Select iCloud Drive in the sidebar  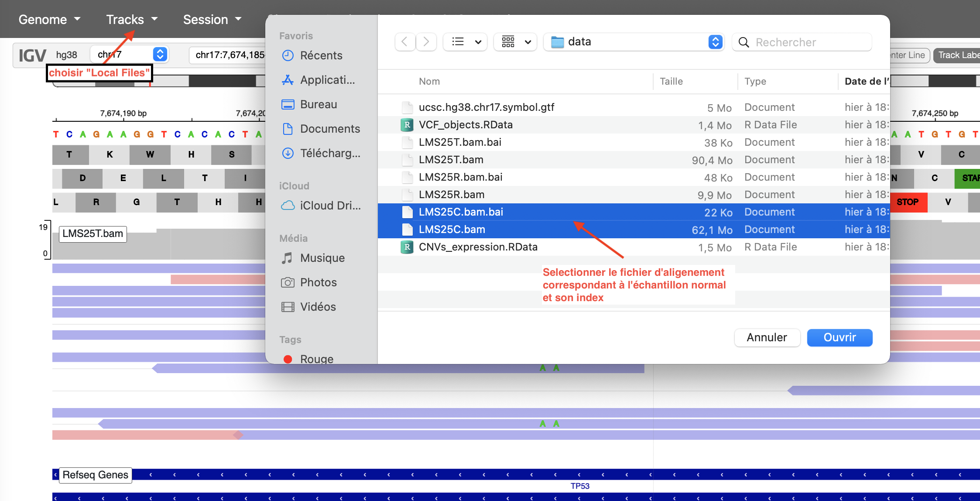329,206
